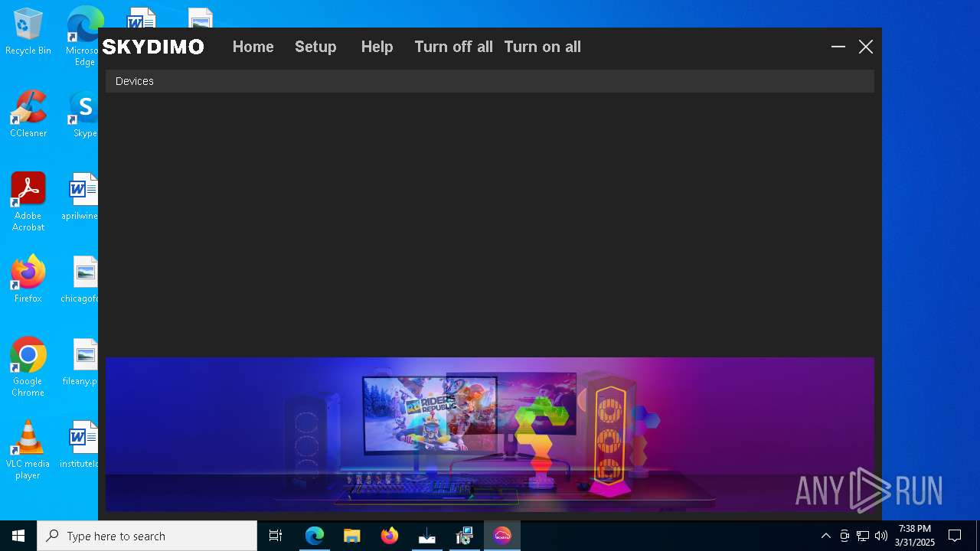Screen dimensions: 980x551
Task: Select the aprilwine Word document icon
Action: point(81,197)
